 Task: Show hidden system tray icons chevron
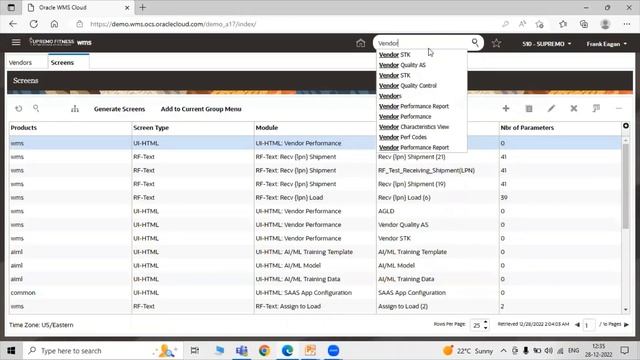[x=503, y=351]
